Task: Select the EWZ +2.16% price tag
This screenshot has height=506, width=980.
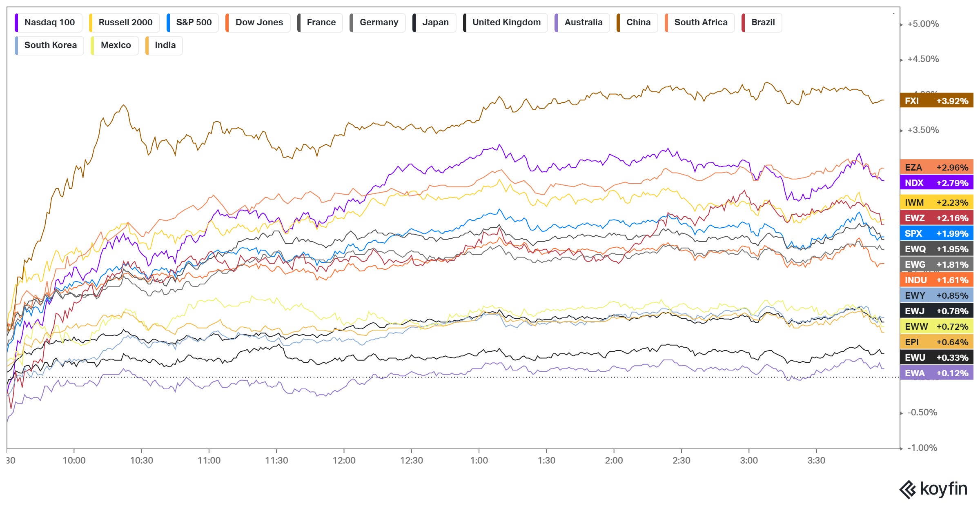Action: point(936,218)
